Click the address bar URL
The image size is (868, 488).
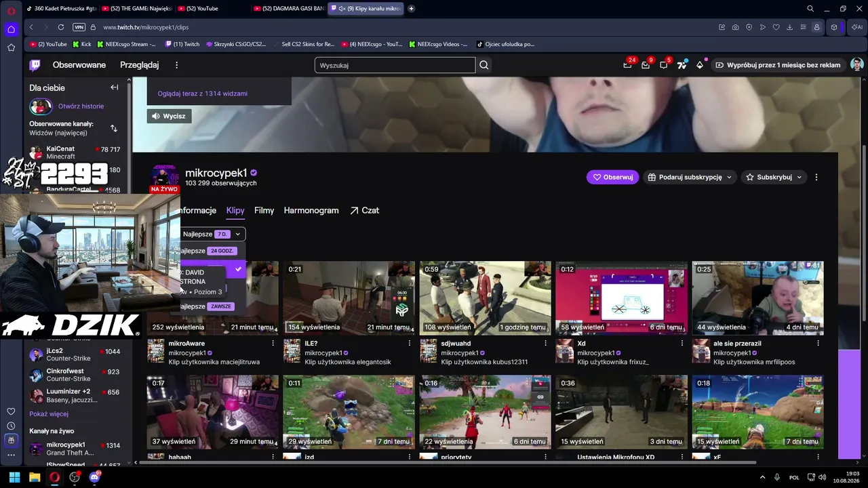pyautogui.click(x=146, y=27)
